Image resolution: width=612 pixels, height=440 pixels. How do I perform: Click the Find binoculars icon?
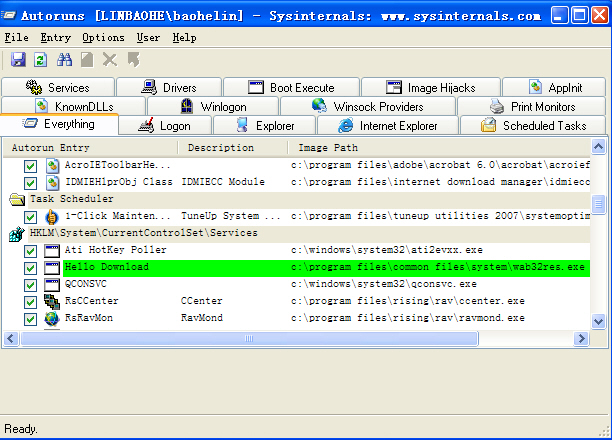tap(64, 60)
